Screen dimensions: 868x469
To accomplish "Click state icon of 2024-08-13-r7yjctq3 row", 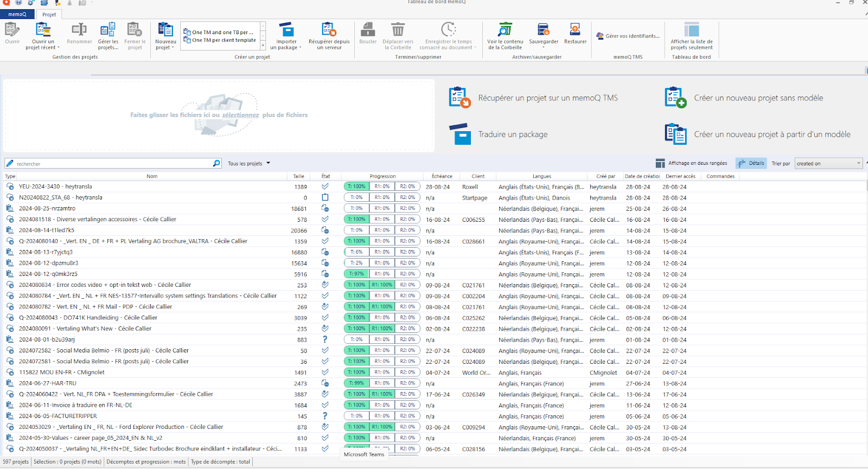I will 325,252.
